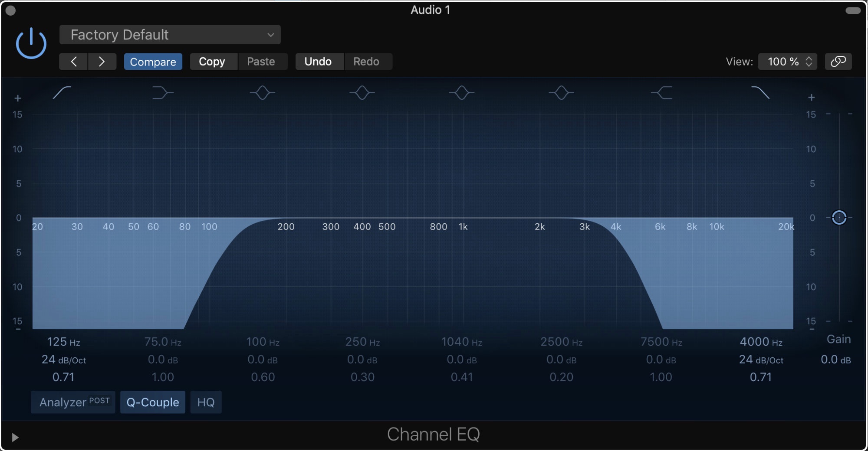Go to the next preset arrow
This screenshot has height=451, width=868.
pyautogui.click(x=102, y=62)
